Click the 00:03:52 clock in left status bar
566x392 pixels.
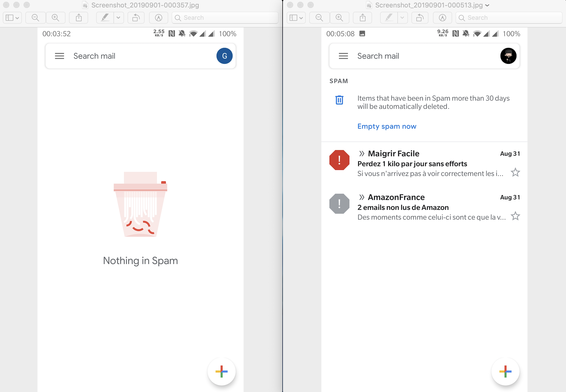point(56,34)
